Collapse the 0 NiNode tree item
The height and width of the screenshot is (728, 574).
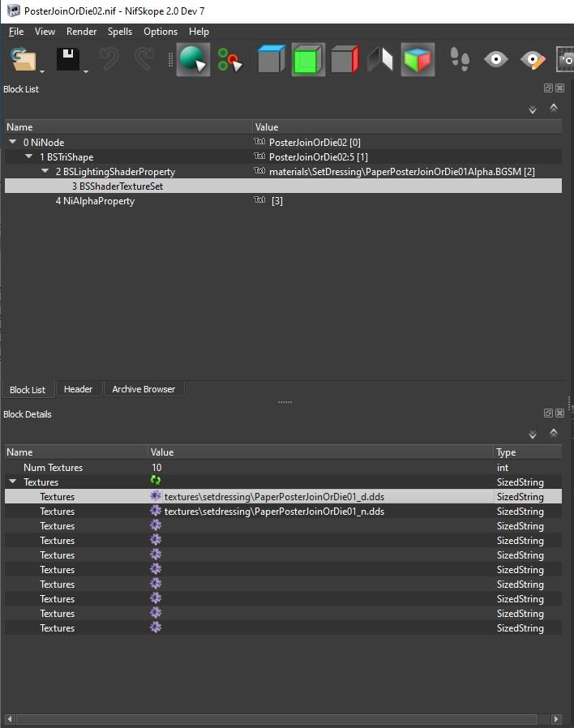13,143
